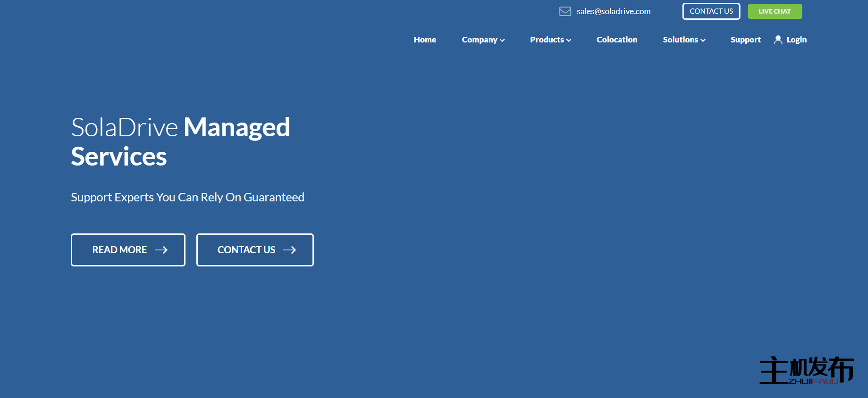Open the Colocation menu item
Viewport: 868px width, 398px height.
tap(616, 40)
